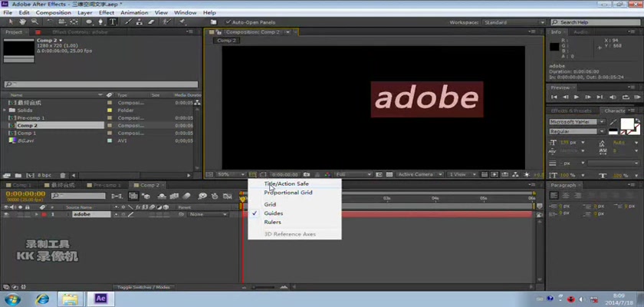
Task: Open the Graph Editor in timeline
Action: [x=227, y=196]
